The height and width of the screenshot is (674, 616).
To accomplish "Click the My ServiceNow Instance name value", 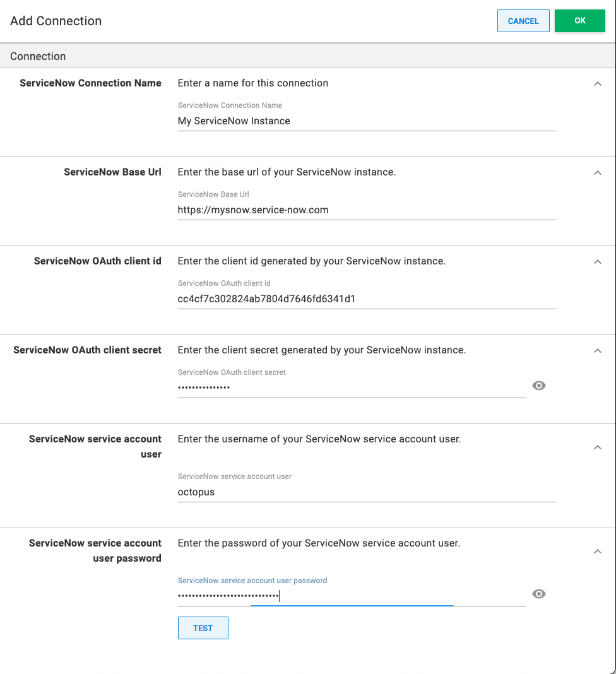I will pos(235,121).
